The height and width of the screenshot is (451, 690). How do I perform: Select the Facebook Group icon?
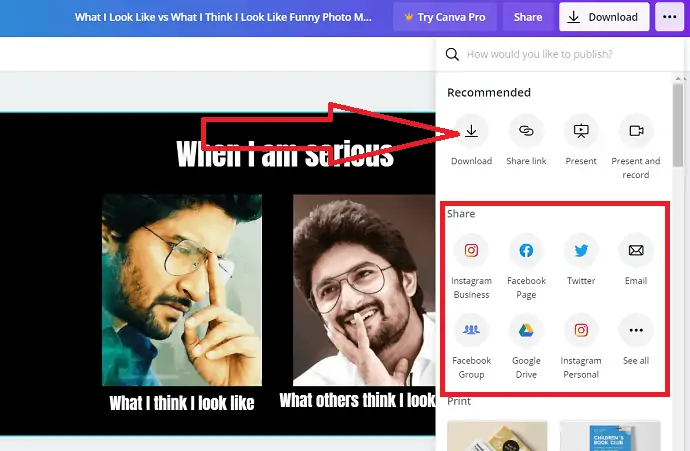click(471, 330)
